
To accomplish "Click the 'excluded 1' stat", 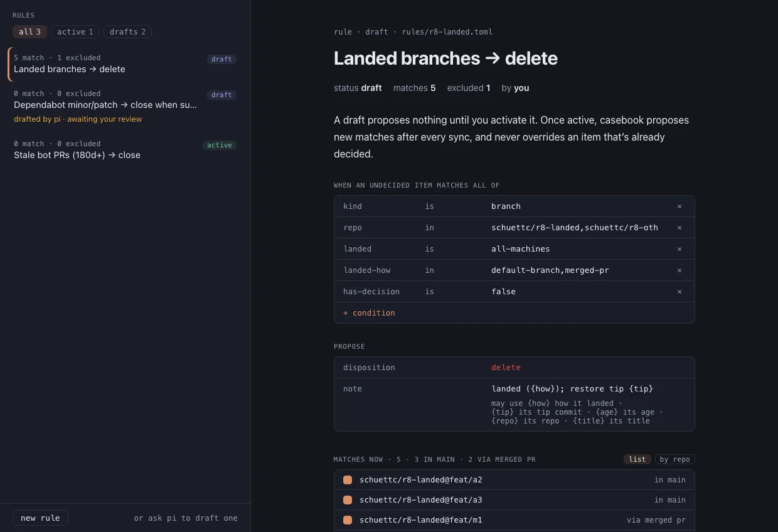I will tap(469, 88).
